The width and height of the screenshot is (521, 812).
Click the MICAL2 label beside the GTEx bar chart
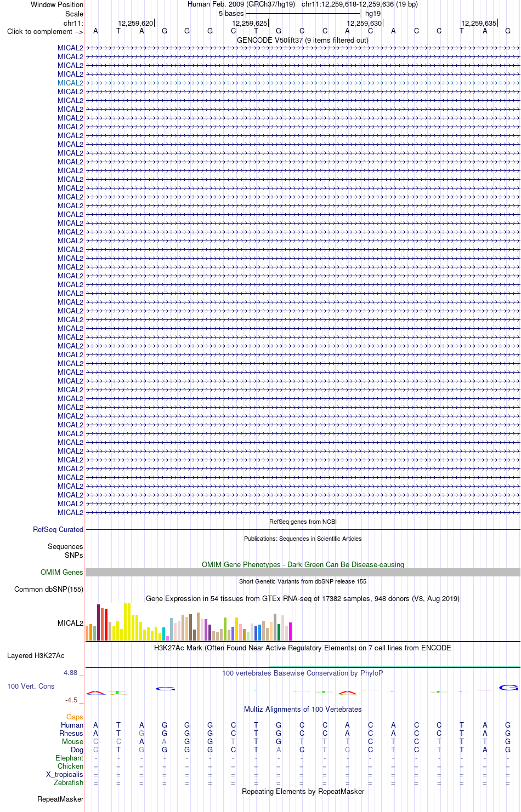(x=71, y=623)
